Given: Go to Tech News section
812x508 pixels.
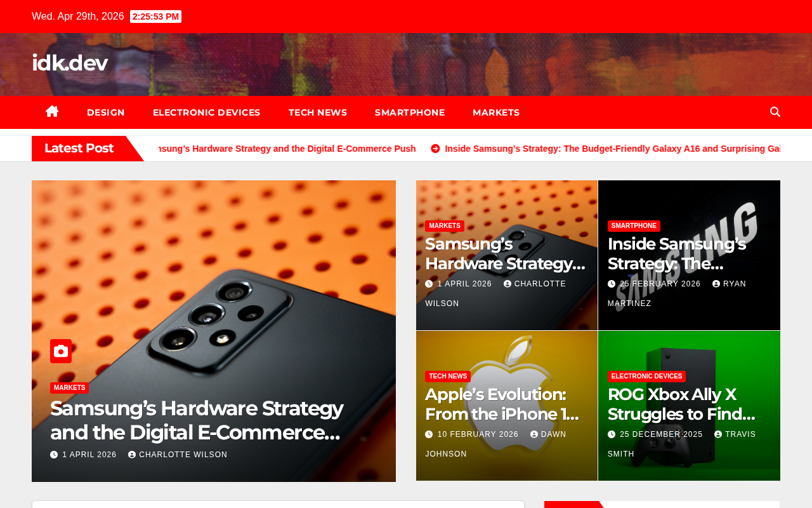Looking at the screenshot, I should point(318,112).
